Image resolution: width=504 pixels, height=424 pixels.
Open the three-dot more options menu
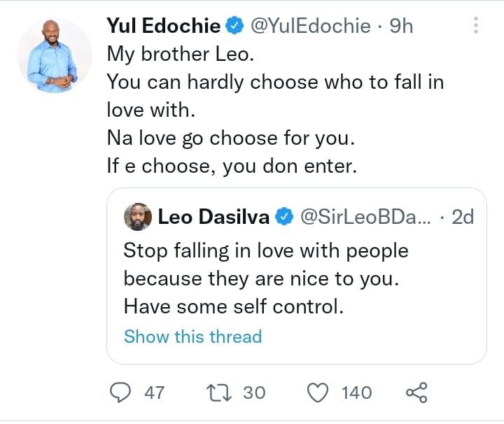[476, 27]
